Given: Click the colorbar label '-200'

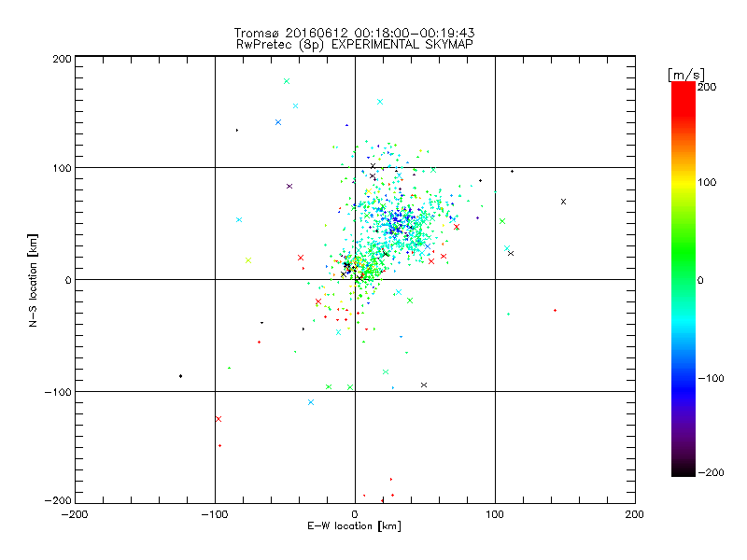Looking at the screenshot, I should (711, 472).
